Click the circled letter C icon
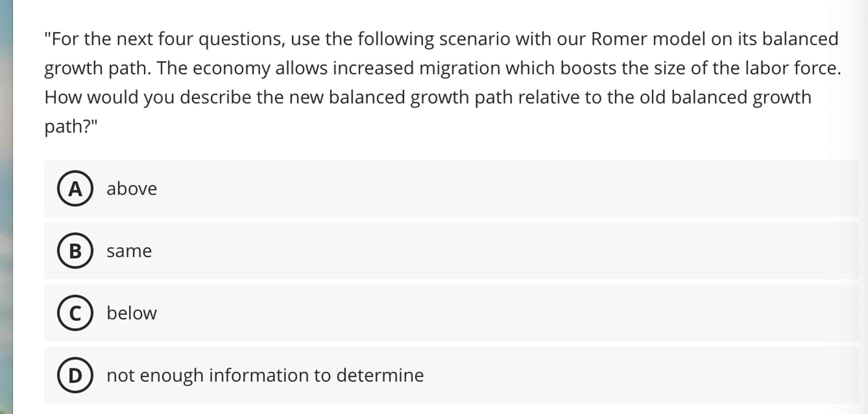 [75, 313]
